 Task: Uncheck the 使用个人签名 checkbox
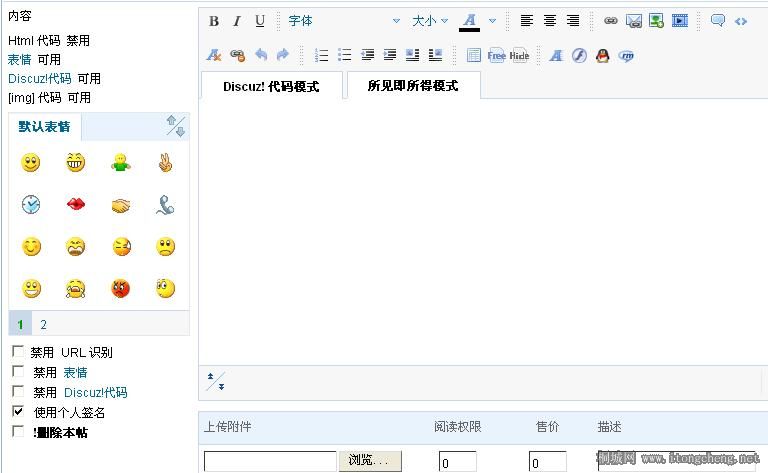18,411
